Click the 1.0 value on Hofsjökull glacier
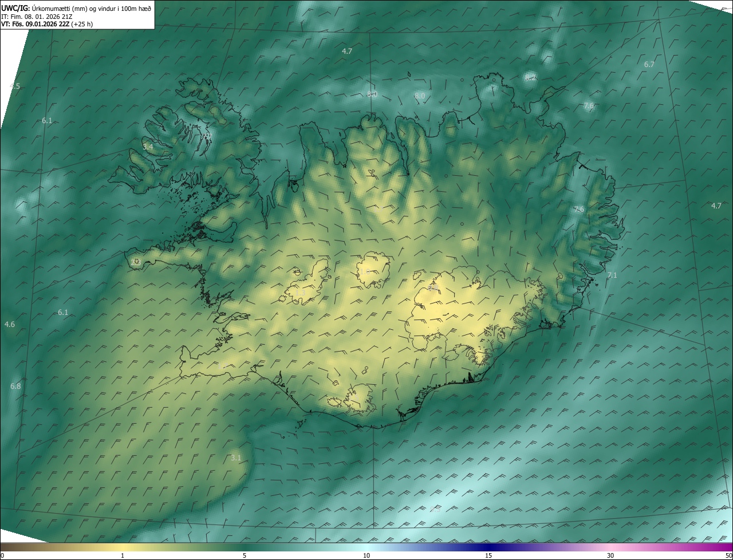The width and height of the screenshot is (733, 560). (364, 272)
